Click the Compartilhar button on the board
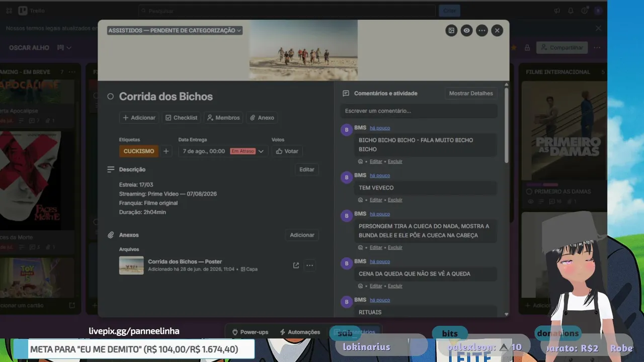The image size is (644, 362). click(561, 48)
